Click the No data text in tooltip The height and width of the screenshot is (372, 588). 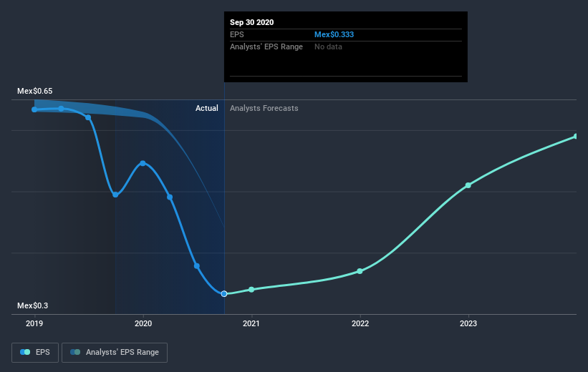[x=328, y=46]
